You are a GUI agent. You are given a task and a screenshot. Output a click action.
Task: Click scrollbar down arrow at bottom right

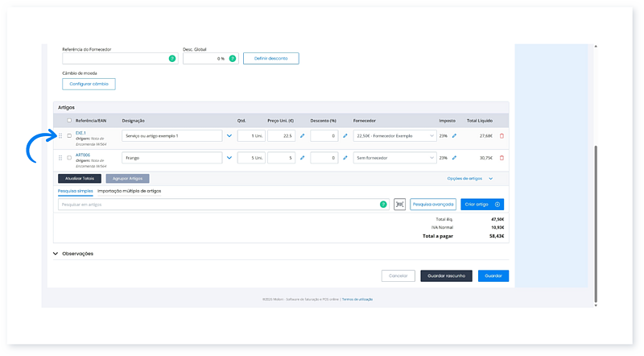point(596,305)
